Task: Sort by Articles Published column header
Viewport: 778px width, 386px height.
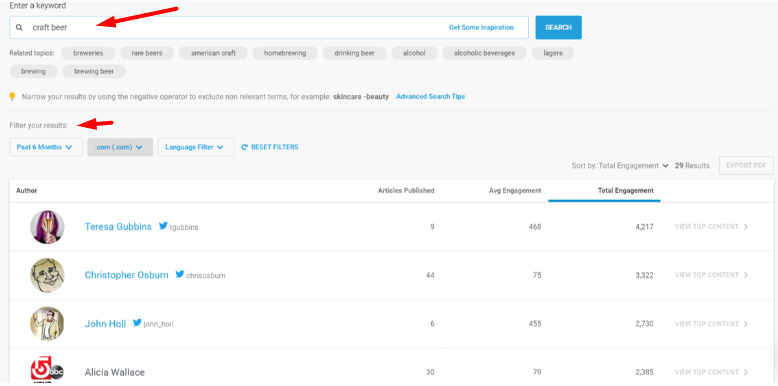Action: click(406, 191)
